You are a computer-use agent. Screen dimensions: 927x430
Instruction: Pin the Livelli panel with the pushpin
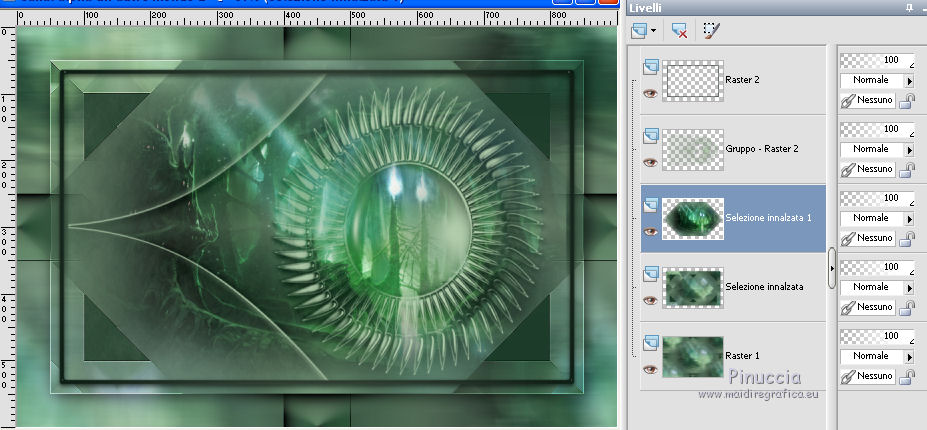908,8
